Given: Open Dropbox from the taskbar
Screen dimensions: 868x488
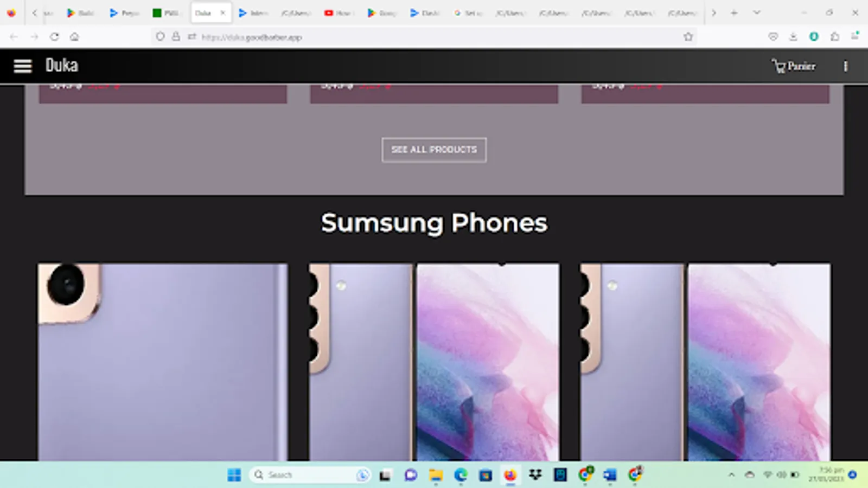Looking at the screenshot, I should pos(535,476).
